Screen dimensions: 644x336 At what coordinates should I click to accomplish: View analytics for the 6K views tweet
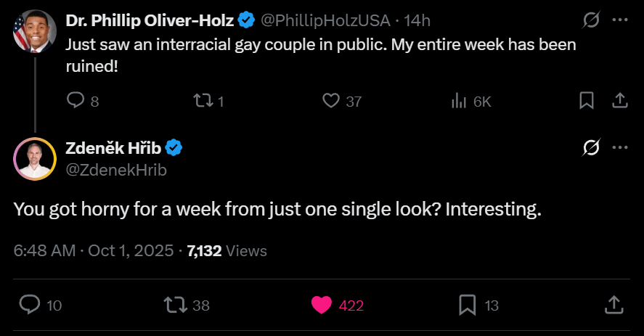pos(459,101)
